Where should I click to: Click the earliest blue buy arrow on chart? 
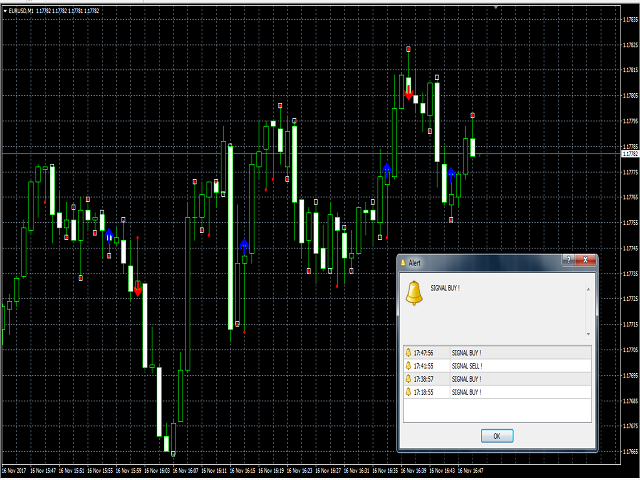[109, 234]
